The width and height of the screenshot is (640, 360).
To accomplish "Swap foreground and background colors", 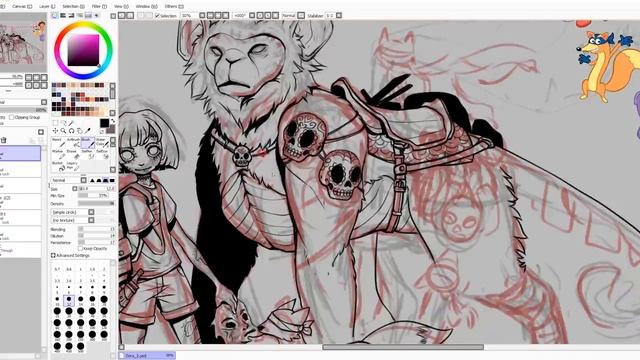I will click(x=113, y=121).
